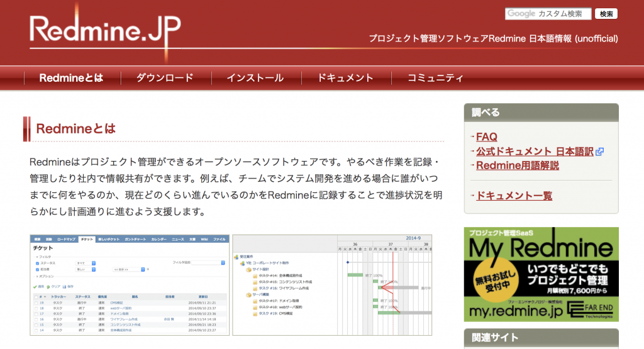This screenshot has height=349, width=644.
Task: Open the FAQ link in sidebar
Action: click(486, 136)
